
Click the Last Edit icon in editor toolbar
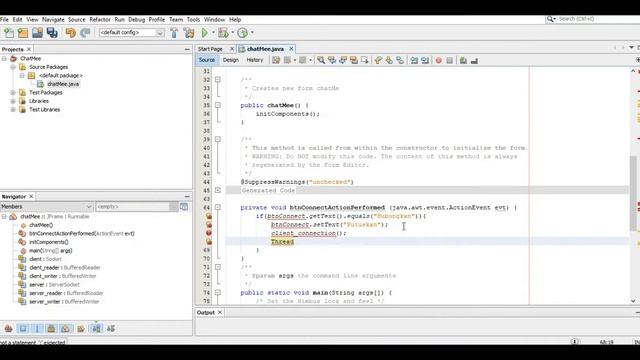click(x=276, y=60)
